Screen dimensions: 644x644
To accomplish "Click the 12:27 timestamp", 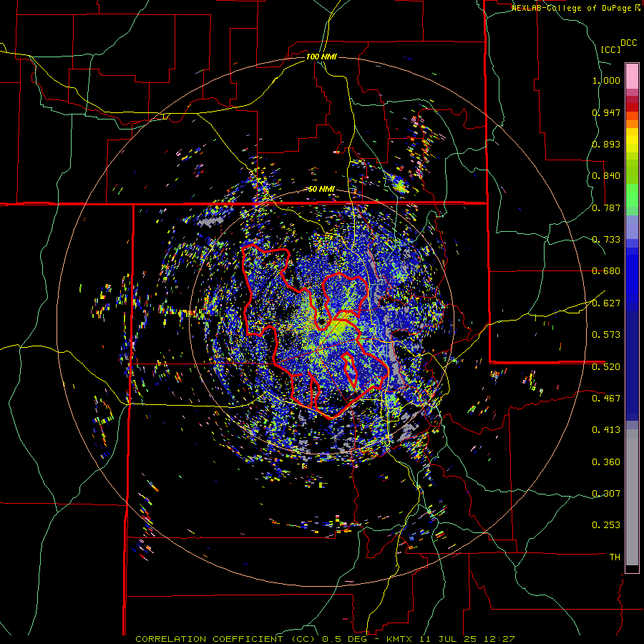I will (x=499, y=639).
